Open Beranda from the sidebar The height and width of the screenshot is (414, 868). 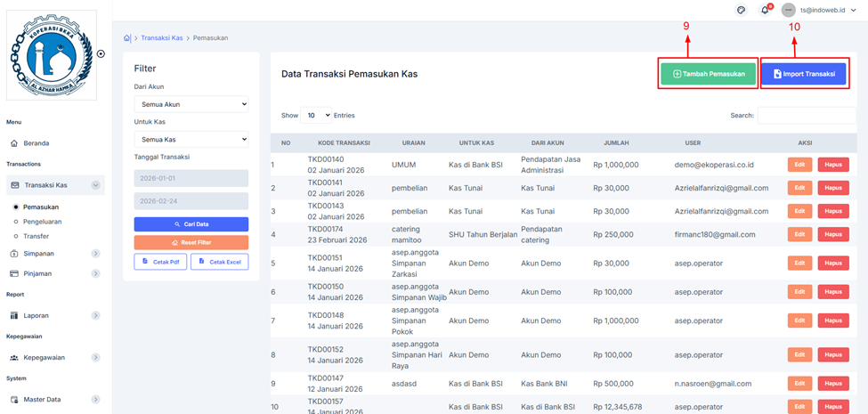(36, 142)
